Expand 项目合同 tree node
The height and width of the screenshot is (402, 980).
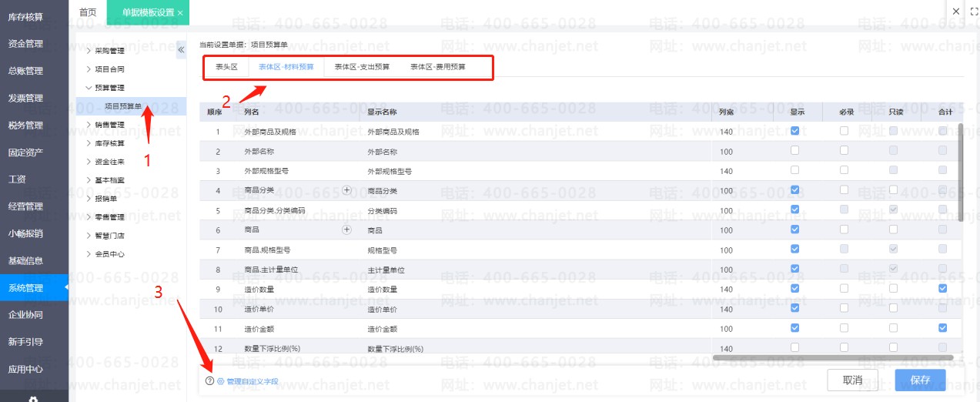coord(89,69)
